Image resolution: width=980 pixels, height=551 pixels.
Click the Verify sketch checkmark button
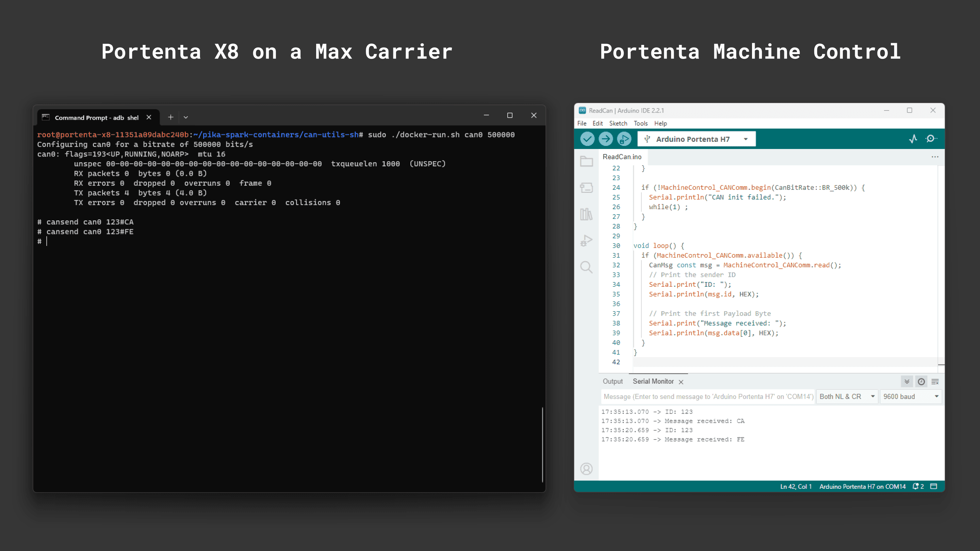click(587, 139)
